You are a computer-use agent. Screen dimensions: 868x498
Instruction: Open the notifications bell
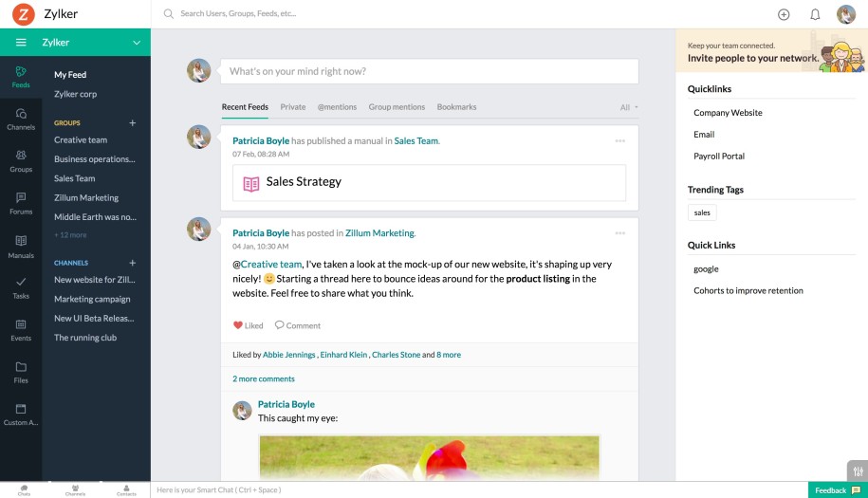pyautogui.click(x=815, y=14)
